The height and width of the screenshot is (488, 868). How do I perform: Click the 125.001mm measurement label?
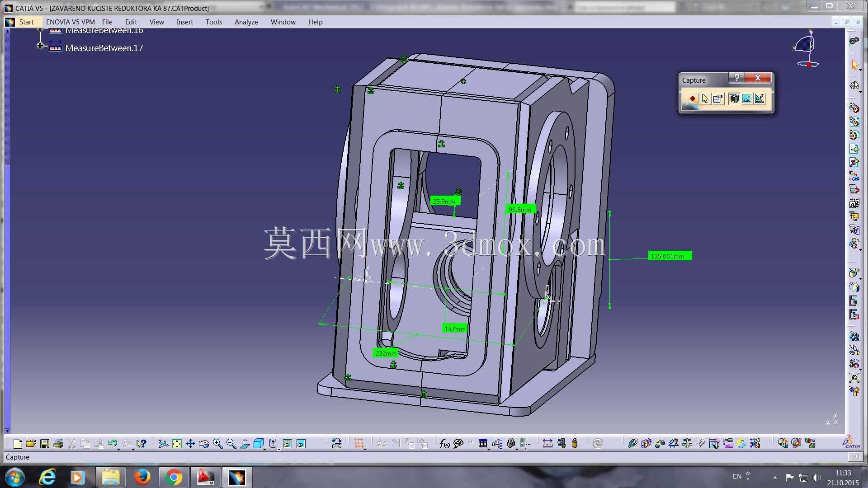point(670,256)
